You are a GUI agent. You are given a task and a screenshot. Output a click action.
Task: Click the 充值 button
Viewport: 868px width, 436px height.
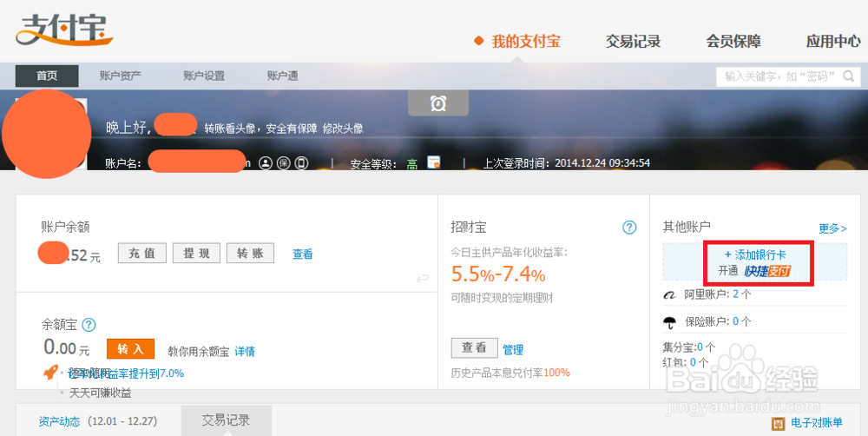pos(142,254)
